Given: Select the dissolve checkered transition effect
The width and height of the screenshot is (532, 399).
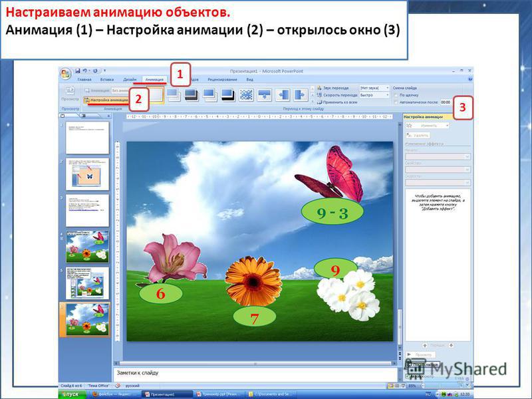Looking at the screenshot, I should [x=246, y=94].
